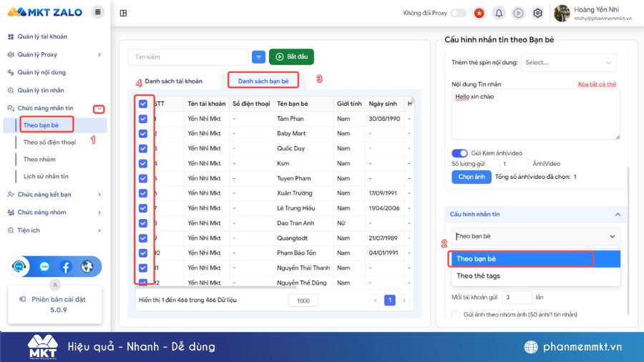Click the Vietnam flag language icon
This screenshot has width=644, height=362.
tap(479, 13)
